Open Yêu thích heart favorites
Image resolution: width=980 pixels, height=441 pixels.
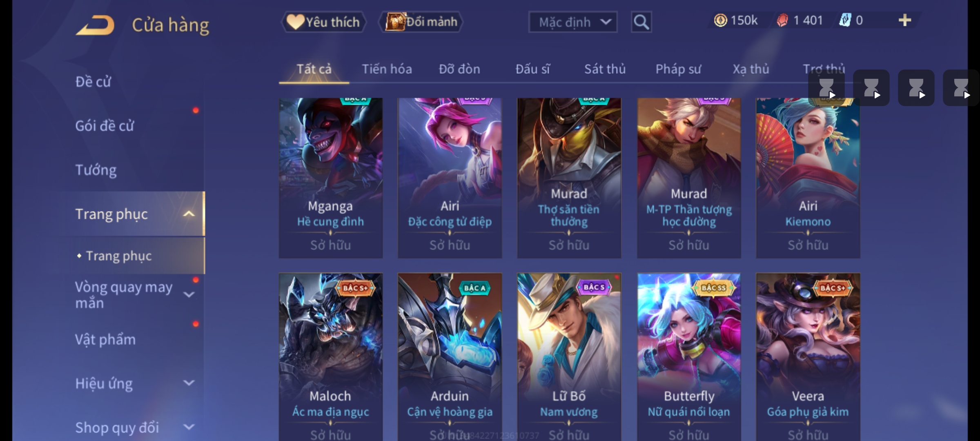323,22
